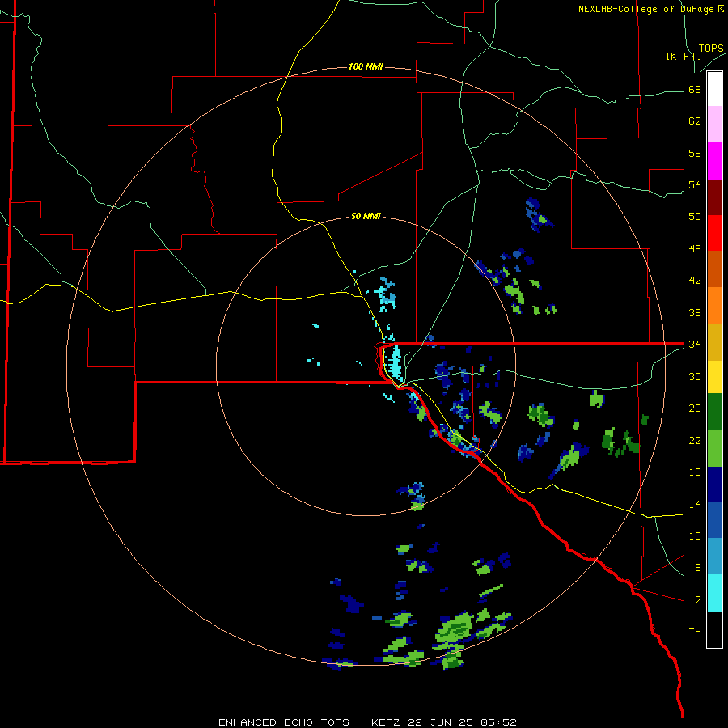
Task: Click the light green legend swatch
Action: pyautogui.click(x=714, y=448)
